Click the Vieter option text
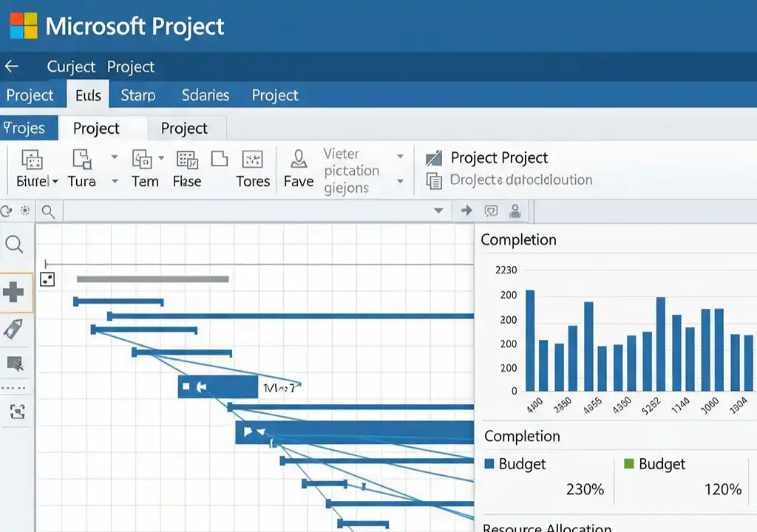 tap(342, 154)
